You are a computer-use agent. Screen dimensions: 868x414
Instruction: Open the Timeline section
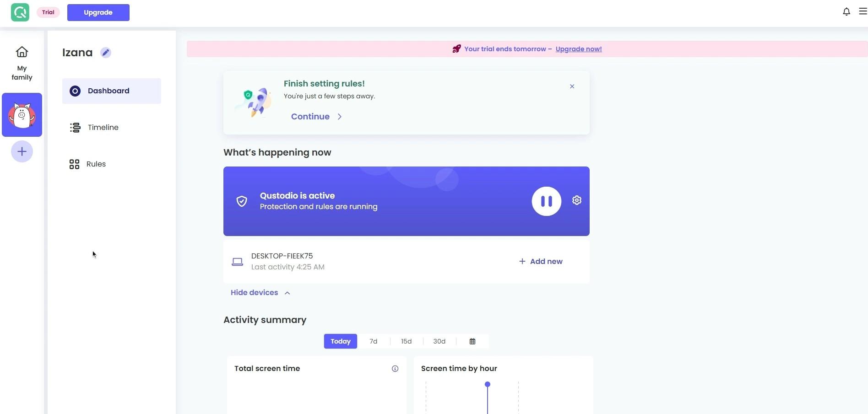pos(112,128)
